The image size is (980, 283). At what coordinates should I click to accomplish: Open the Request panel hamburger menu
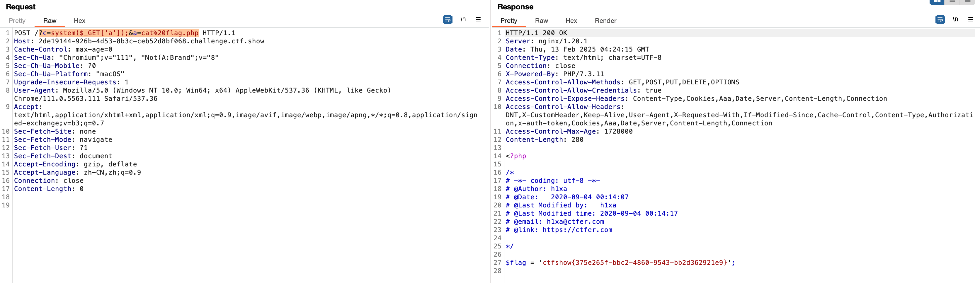click(478, 19)
